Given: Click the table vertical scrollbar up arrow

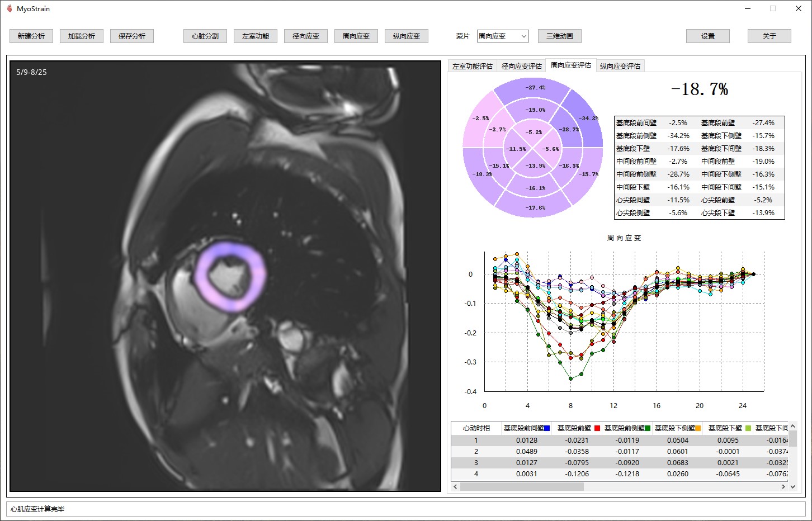Looking at the screenshot, I should pos(792,427).
